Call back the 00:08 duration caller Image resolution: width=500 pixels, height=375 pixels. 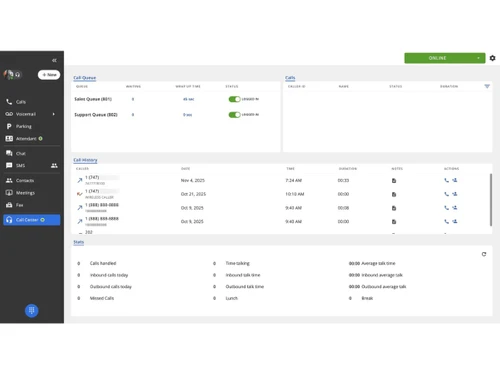446,208
